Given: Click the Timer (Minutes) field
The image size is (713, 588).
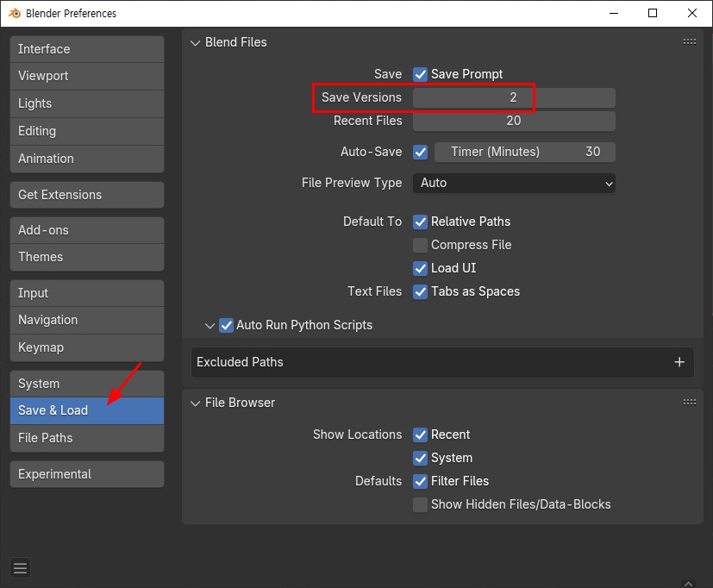Looking at the screenshot, I should click(x=525, y=152).
